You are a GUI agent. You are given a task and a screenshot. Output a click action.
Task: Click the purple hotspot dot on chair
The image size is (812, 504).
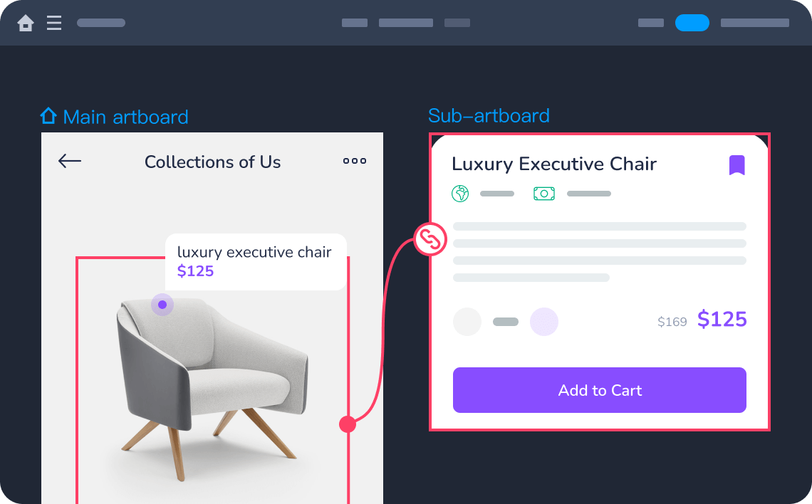(x=162, y=305)
